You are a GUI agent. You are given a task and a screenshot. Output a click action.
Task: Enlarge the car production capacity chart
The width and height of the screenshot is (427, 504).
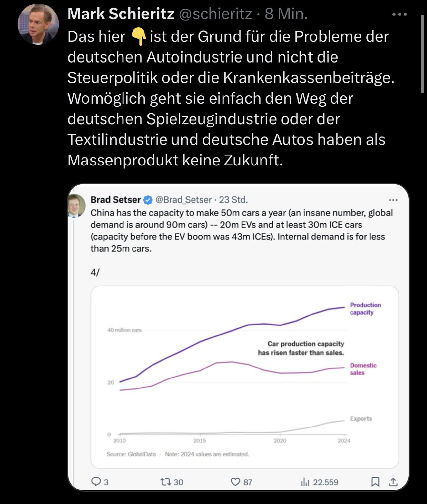tap(244, 377)
